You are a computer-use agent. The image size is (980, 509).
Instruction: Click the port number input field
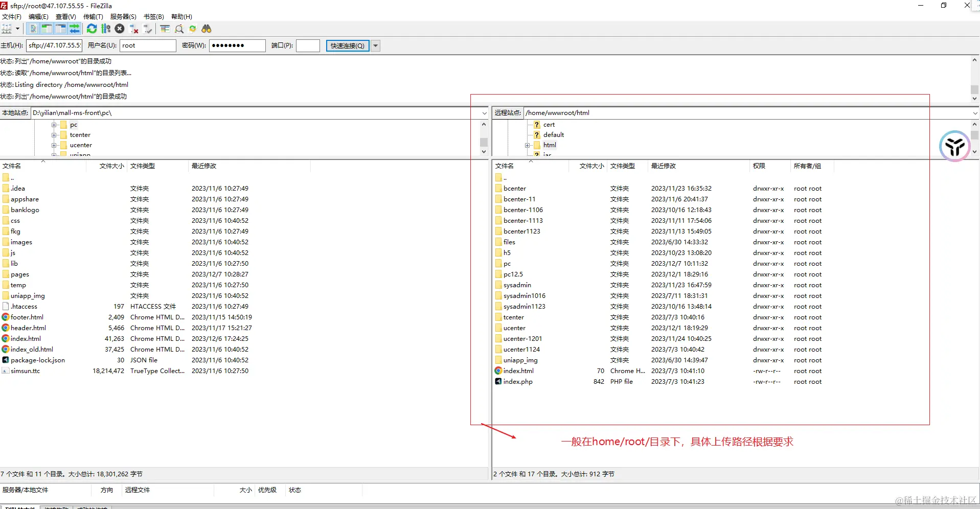click(308, 45)
